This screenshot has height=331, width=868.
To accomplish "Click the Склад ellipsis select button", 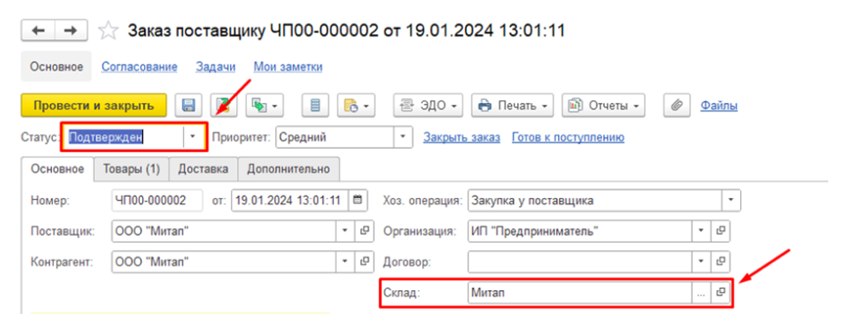I will [x=701, y=294].
